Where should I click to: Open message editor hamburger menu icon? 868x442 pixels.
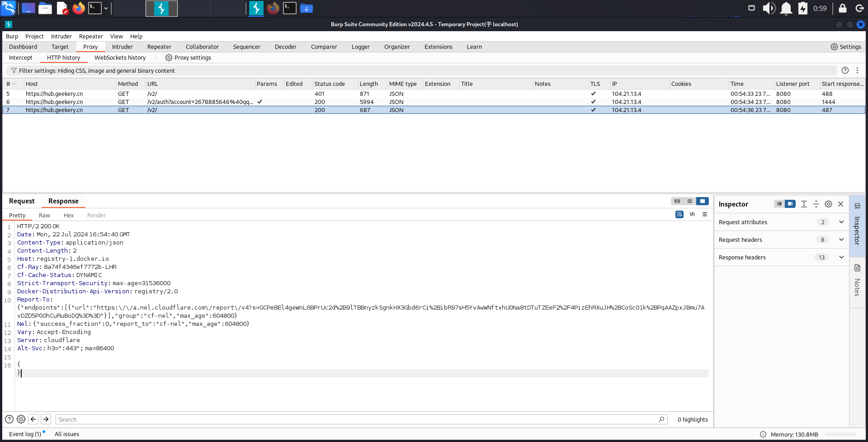(x=705, y=214)
